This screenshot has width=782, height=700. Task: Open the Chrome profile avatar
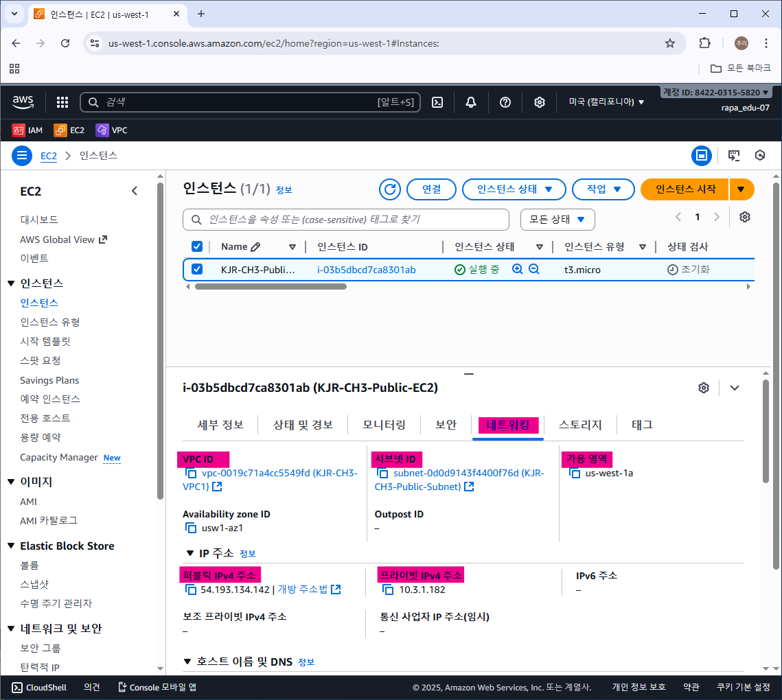(x=741, y=43)
